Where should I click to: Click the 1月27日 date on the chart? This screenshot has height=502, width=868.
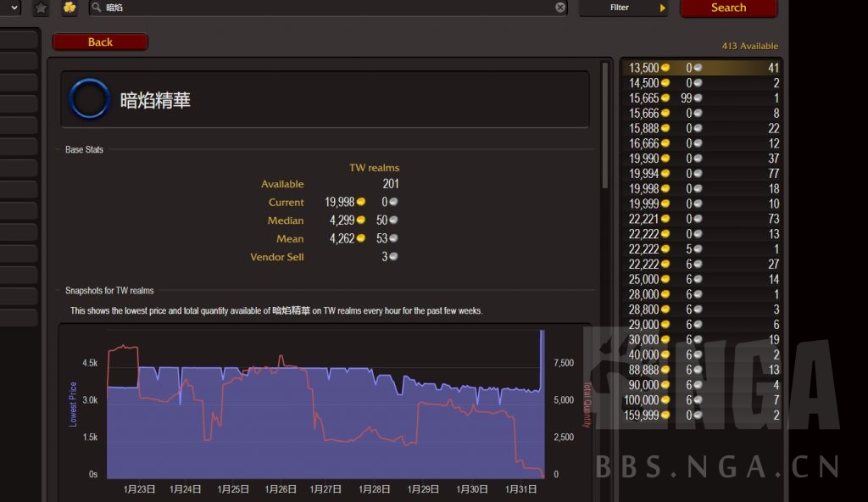(325, 489)
